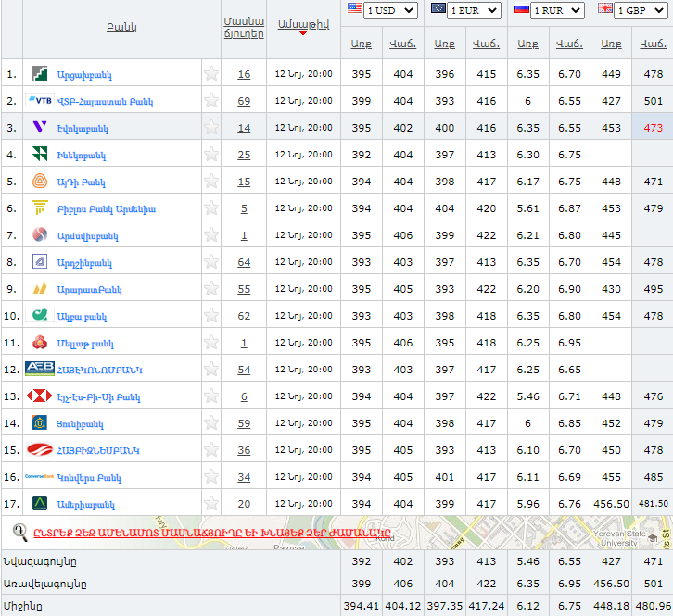Screen dimensions: 673x616
Task: Toggle the favorite star for row 10 ACBA bank
Action: [x=211, y=315]
